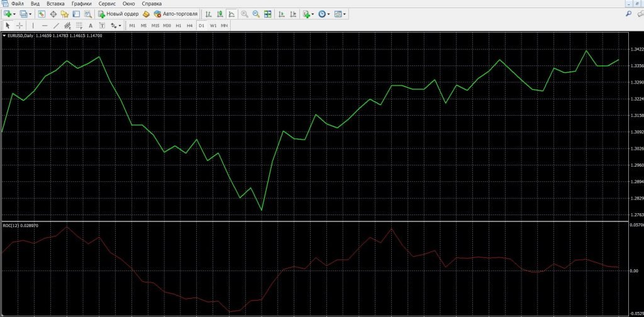Screen dimensions: 644x317
Task: Tile chart windows with the grid icon
Action: pos(268,14)
